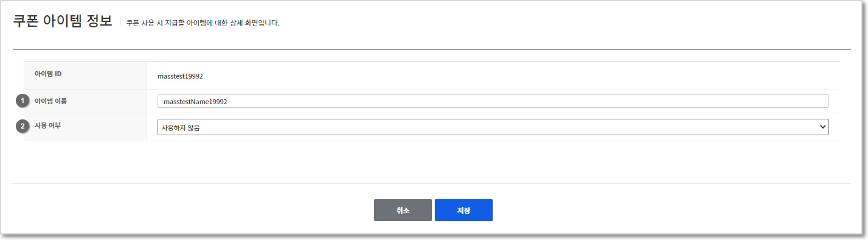Click the dropdown chevron arrow in 사용 여부
Image resolution: width=868 pixels, height=240 pixels.
pyautogui.click(x=823, y=127)
